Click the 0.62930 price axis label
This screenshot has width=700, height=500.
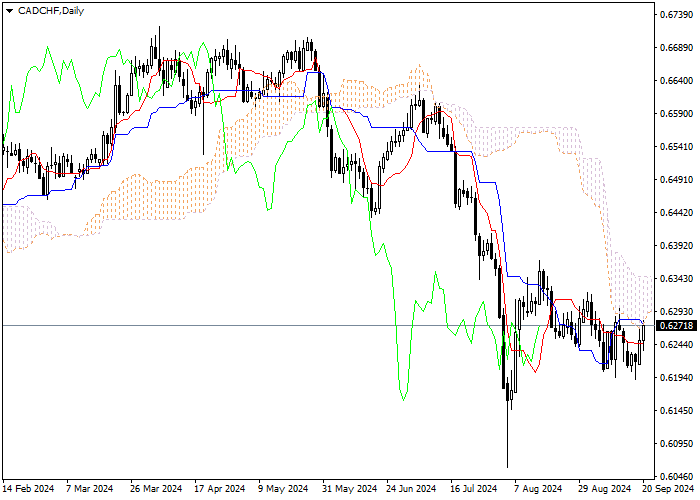tap(676, 312)
